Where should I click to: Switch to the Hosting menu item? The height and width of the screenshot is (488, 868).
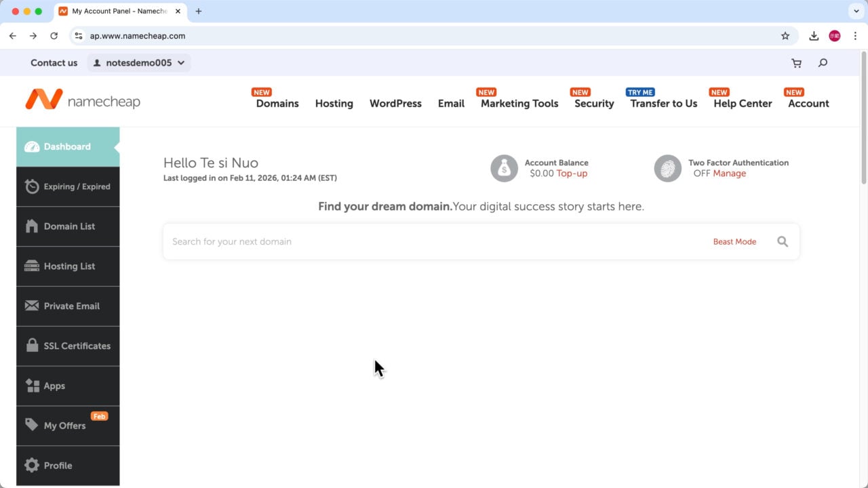coord(334,103)
